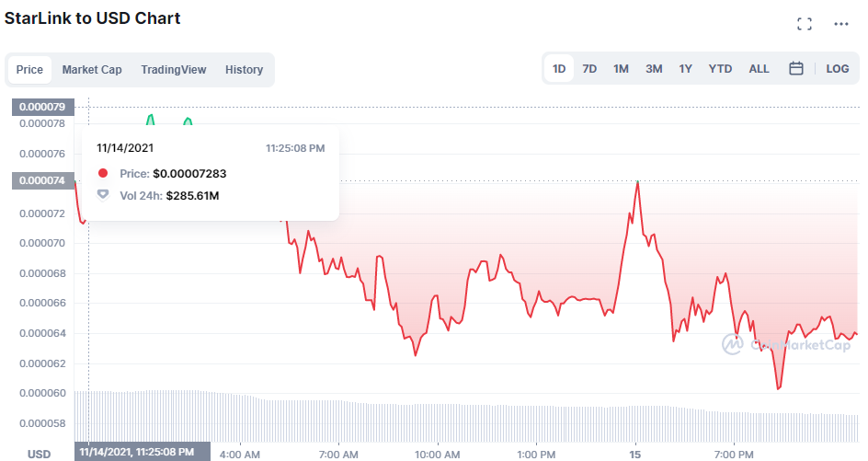Click the peak point near 15 marker

638,182
